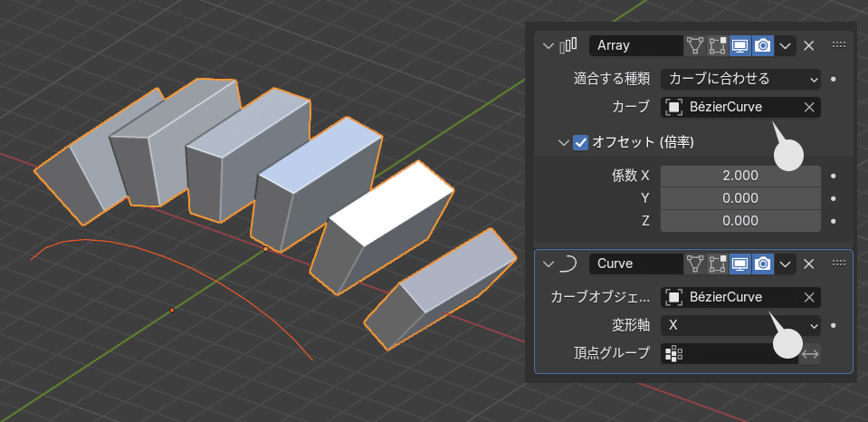Click the Array modifier type icon

tap(568, 45)
